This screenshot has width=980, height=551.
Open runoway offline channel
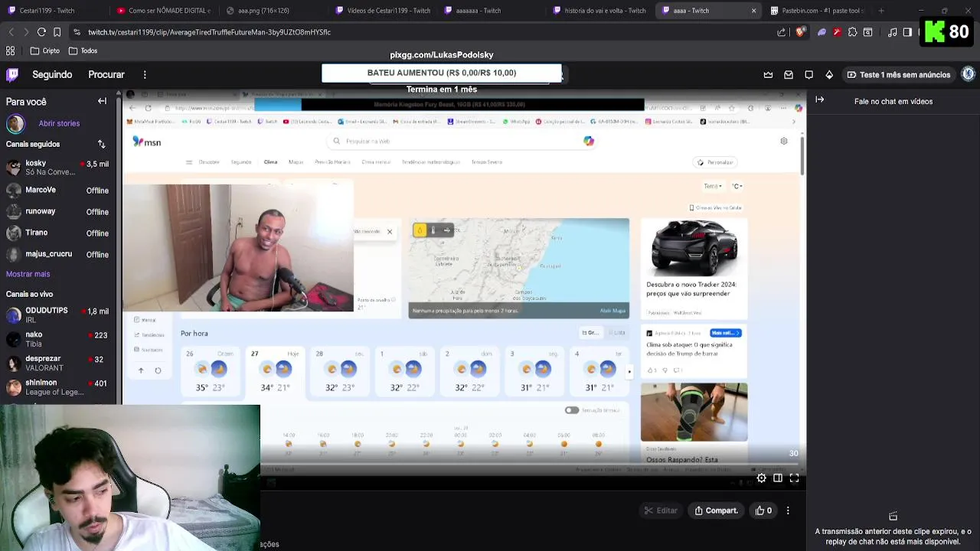58,211
